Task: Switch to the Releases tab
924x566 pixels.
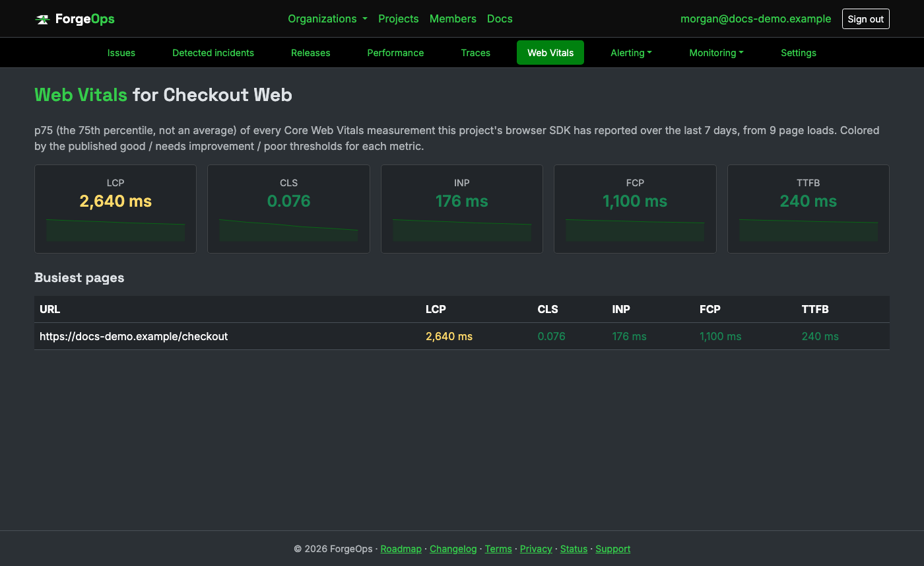Action: tap(310, 53)
